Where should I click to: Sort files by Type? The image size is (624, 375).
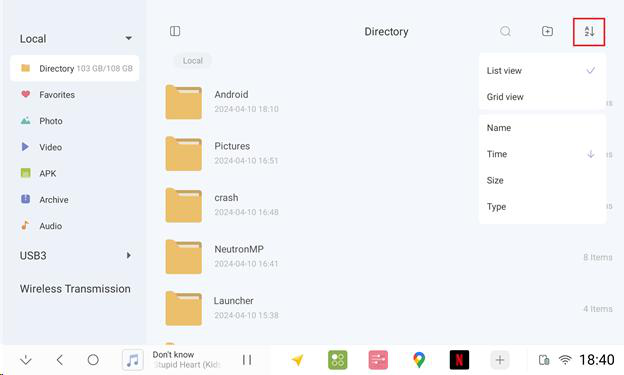pos(542,207)
